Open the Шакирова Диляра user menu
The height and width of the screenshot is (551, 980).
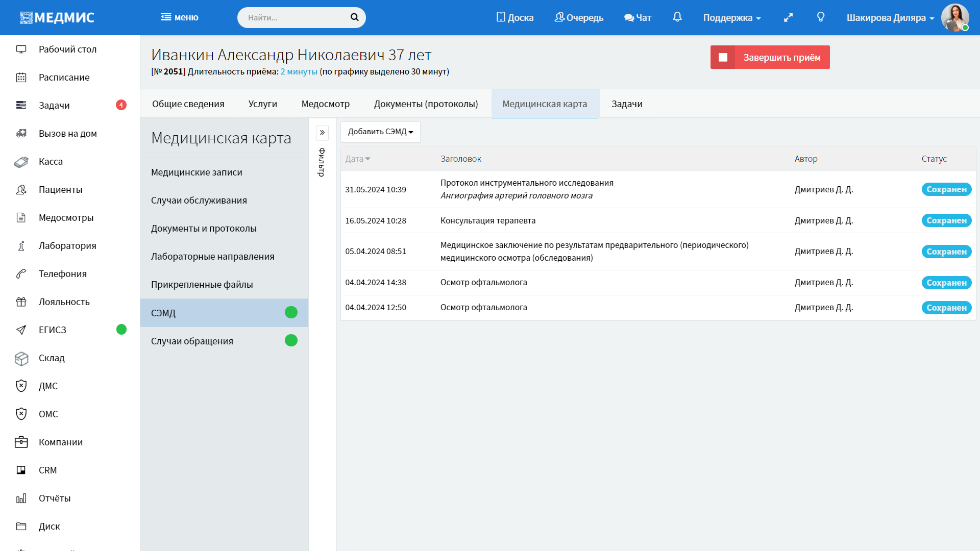tap(890, 17)
